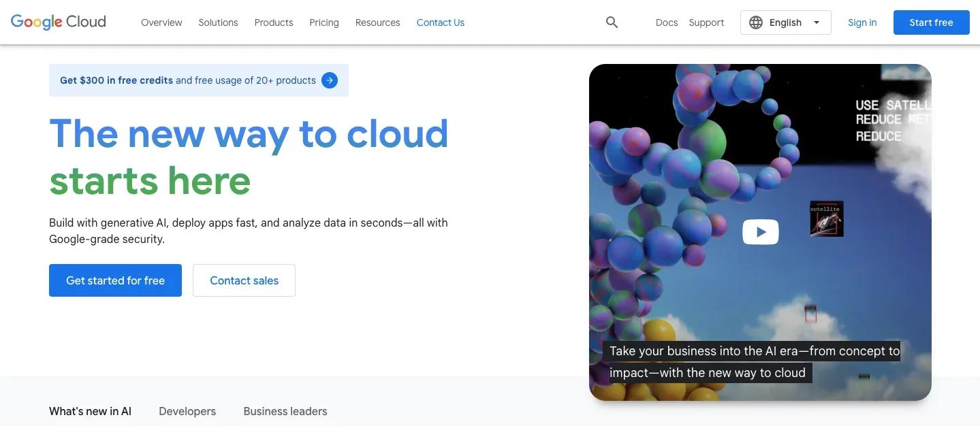
Task: Click the Contact Us link
Action: pyautogui.click(x=440, y=22)
